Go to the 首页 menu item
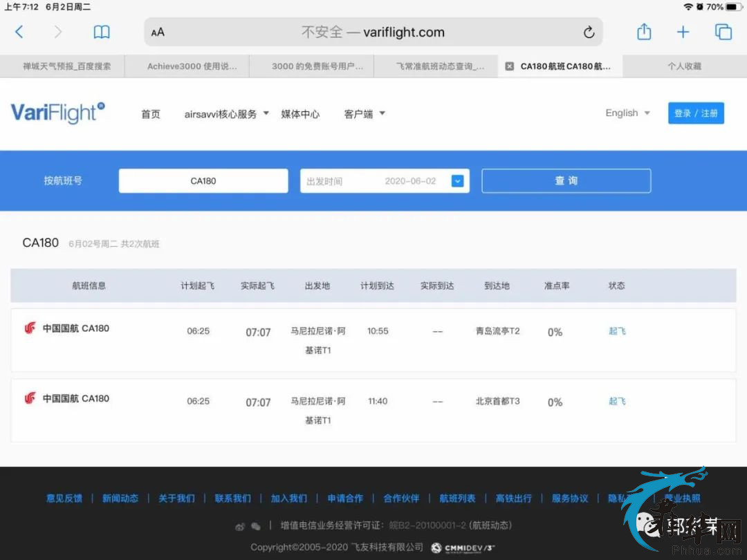The height and width of the screenshot is (560, 747). tap(151, 114)
